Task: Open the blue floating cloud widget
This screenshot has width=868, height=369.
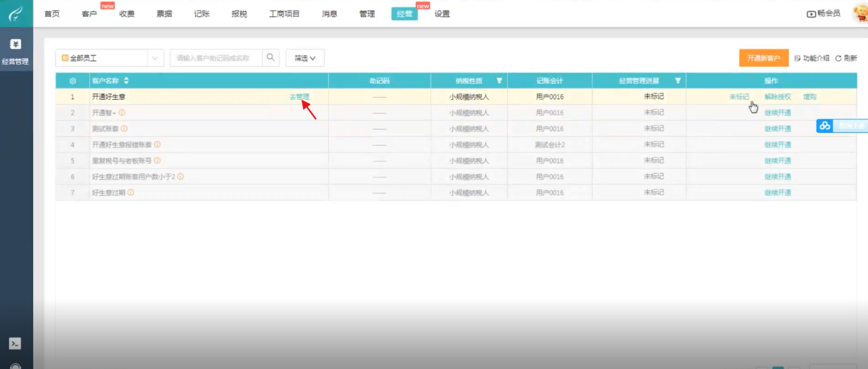Action: [x=825, y=126]
